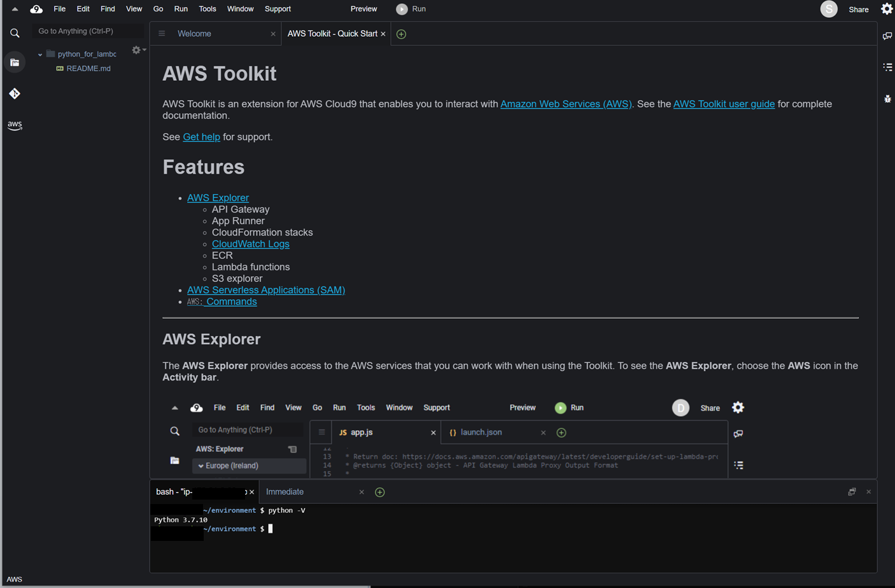Open the AWS Toolkit user guide link
This screenshot has height=588, width=895.
723,104
